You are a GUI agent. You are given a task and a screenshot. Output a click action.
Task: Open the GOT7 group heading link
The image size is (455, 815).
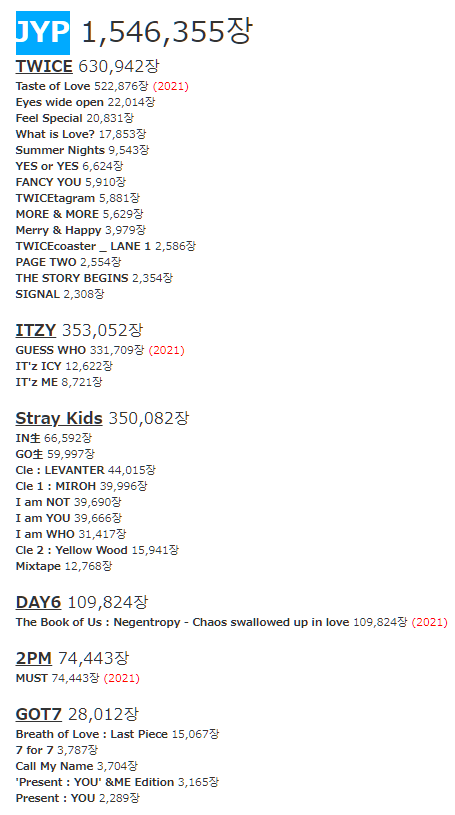[38, 714]
